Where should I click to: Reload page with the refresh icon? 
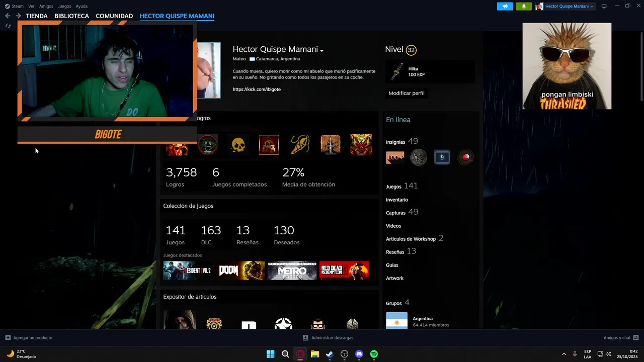tap(8, 26)
